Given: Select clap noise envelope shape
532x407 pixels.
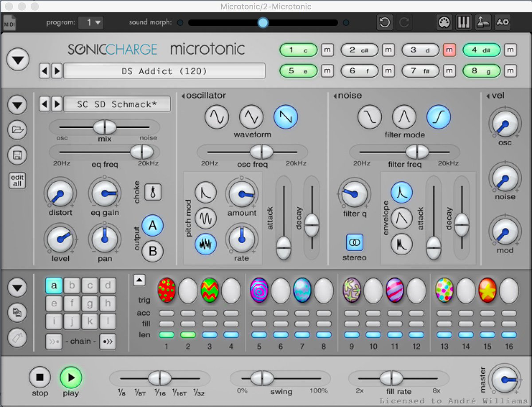Looking at the screenshot, I should (402, 244).
